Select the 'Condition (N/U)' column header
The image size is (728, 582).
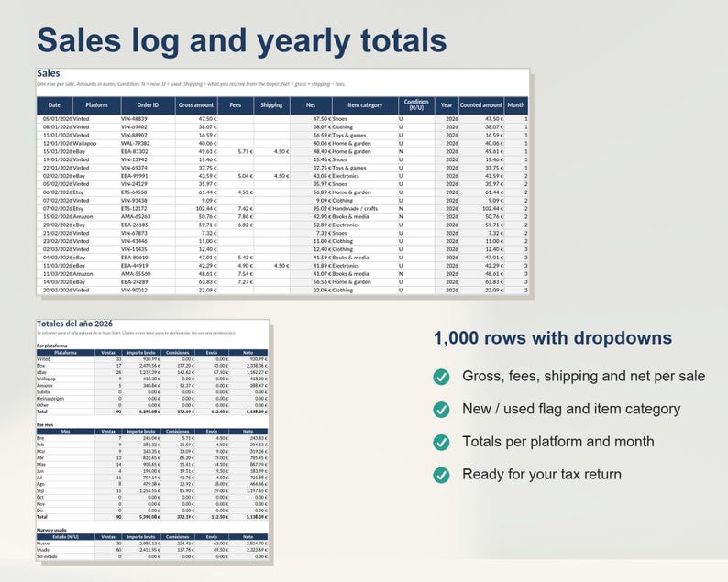tap(416, 105)
